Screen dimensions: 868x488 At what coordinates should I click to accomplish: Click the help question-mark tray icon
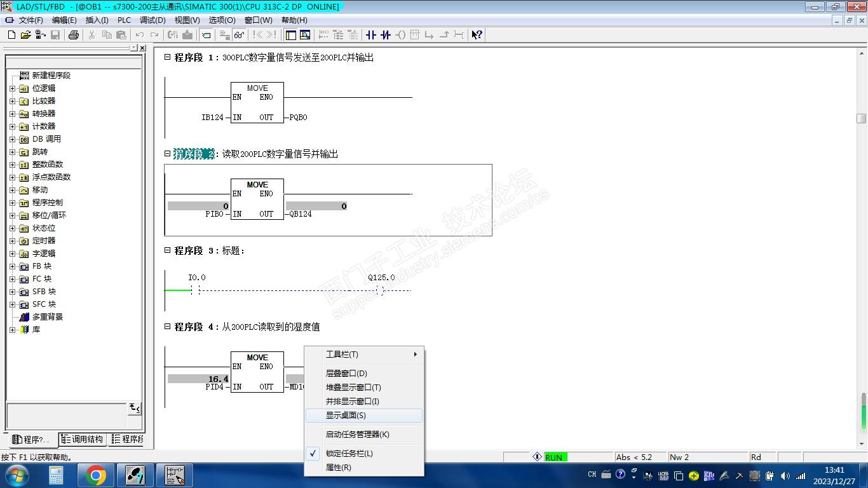point(620,475)
